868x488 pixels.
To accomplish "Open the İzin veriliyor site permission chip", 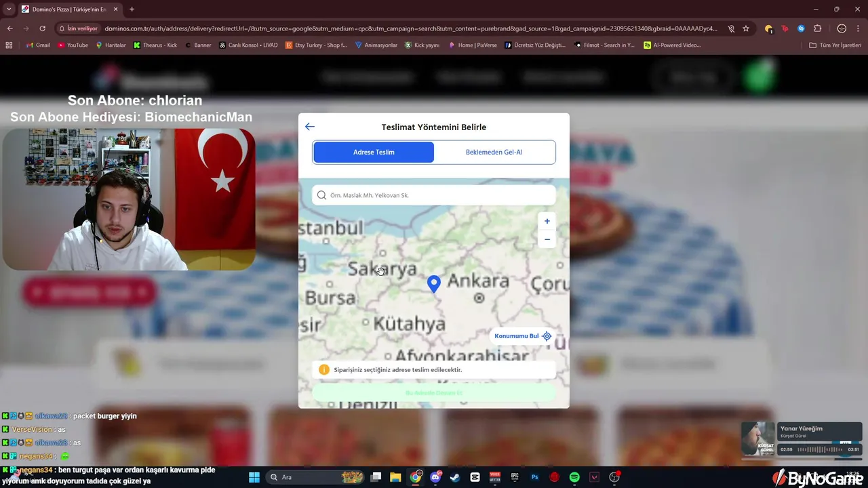I will (x=79, y=28).
